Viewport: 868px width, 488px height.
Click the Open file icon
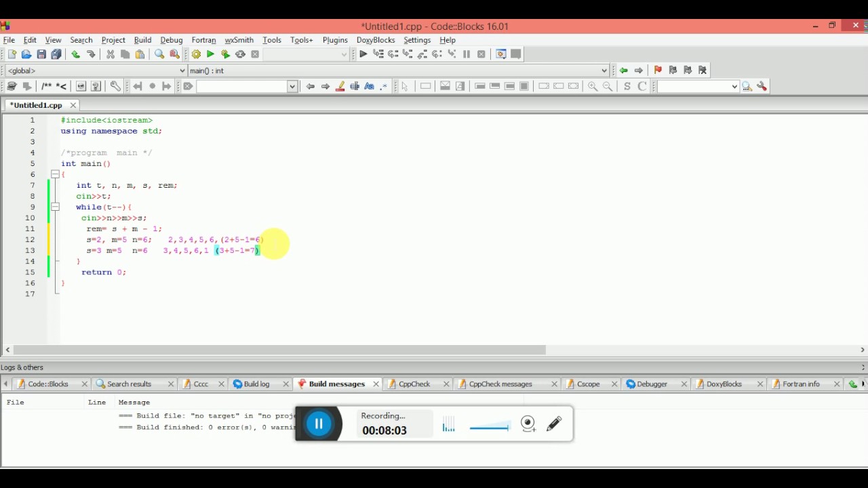point(26,54)
